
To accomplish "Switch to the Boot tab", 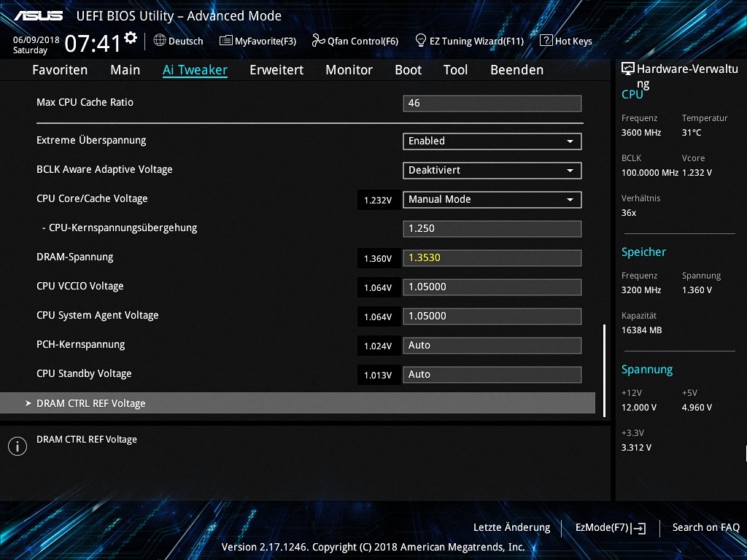I will [x=409, y=70].
